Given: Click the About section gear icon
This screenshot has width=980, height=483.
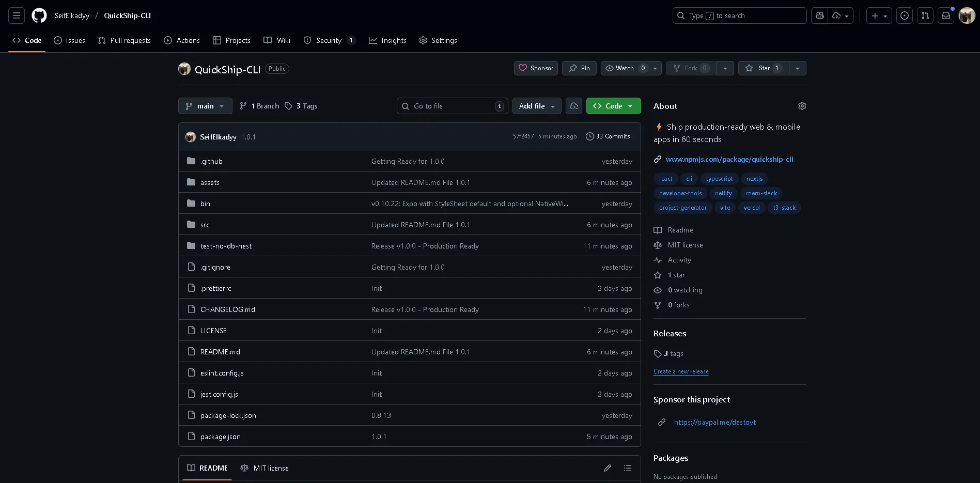Looking at the screenshot, I should click(x=802, y=106).
